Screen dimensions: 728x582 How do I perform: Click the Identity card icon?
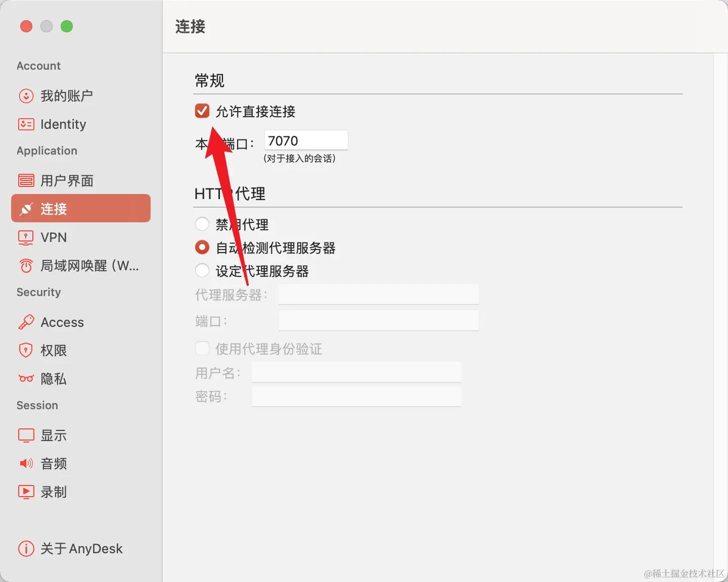coord(26,124)
